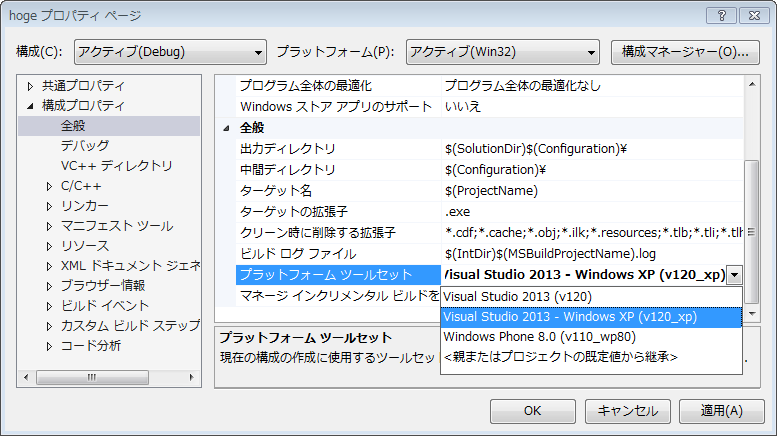The image size is (777, 436).
Task: Open the プラットフォーム (Platform) dropdown
Action: pyautogui.click(x=501, y=51)
